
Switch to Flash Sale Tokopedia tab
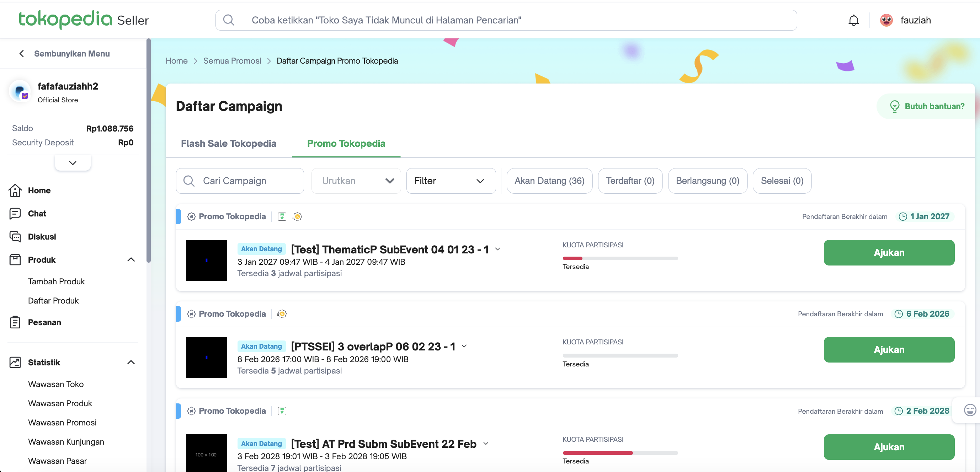(x=228, y=143)
